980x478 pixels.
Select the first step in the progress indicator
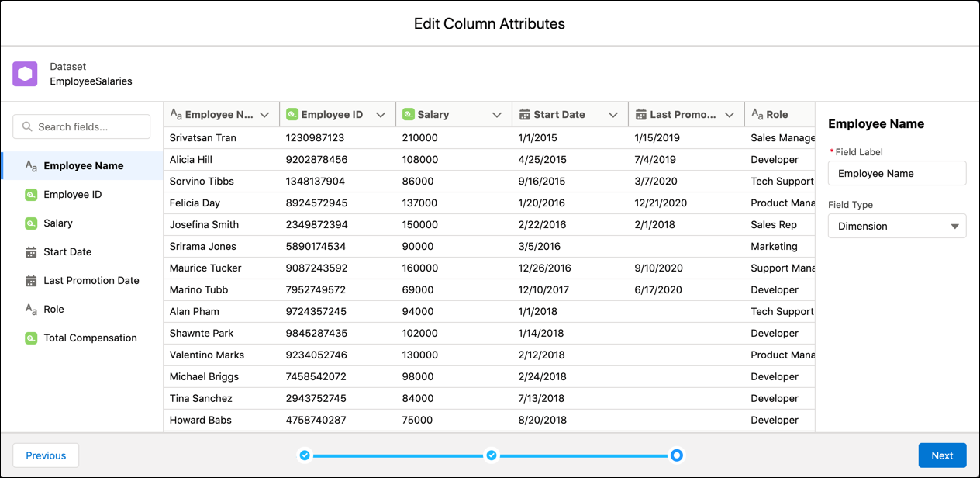pyautogui.click(x=305, y=455)
